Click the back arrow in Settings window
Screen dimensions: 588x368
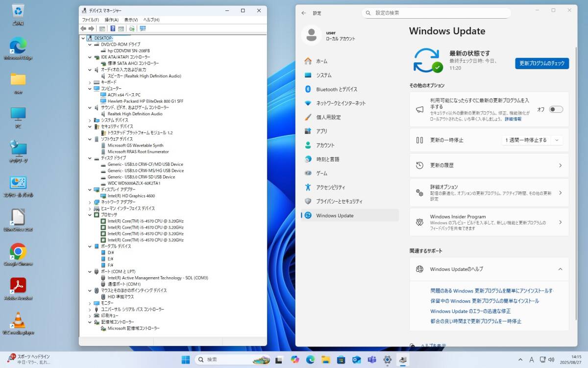(x=304, y=13)
